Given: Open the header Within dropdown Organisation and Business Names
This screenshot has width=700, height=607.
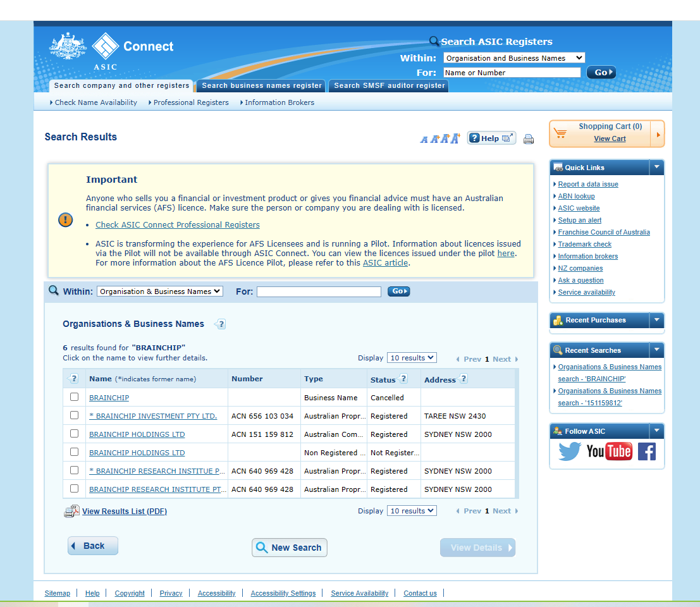Looking at the screenshot, I should point(514,58).
